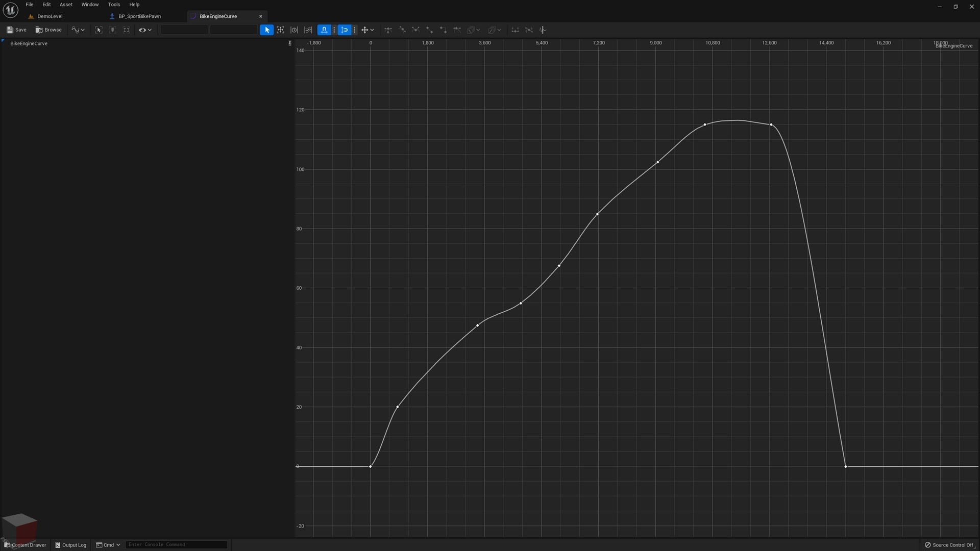Click the fit all frame icon
This screenshot has height=551, width=980.
(x=127, y=30)
